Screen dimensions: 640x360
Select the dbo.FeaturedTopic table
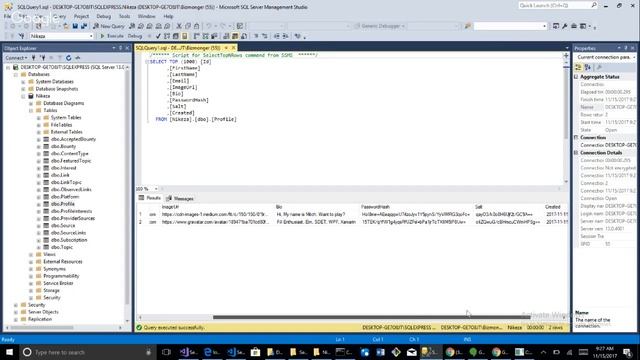[71, 161]
